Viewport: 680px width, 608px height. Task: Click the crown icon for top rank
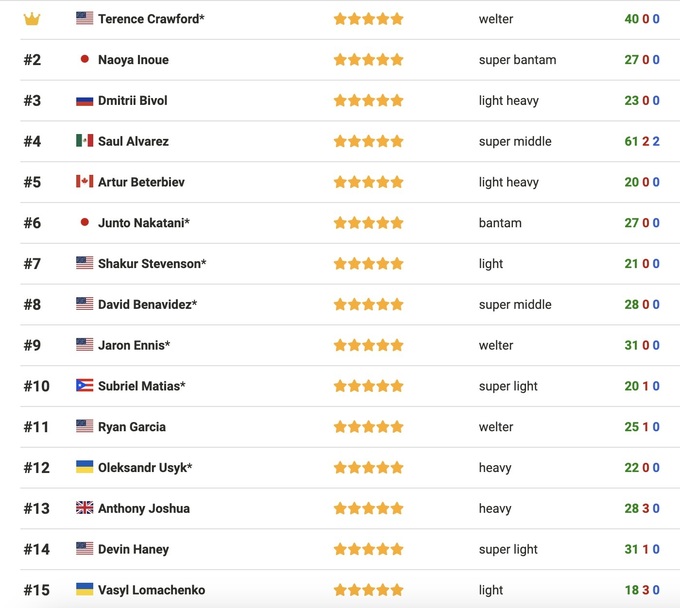tap(32, 19)
